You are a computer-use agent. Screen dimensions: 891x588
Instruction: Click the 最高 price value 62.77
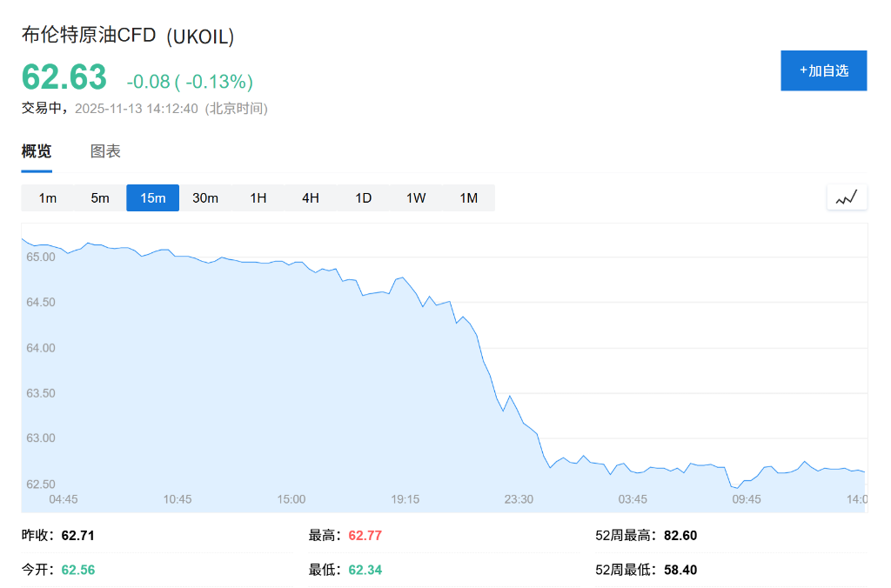point(365,536)
